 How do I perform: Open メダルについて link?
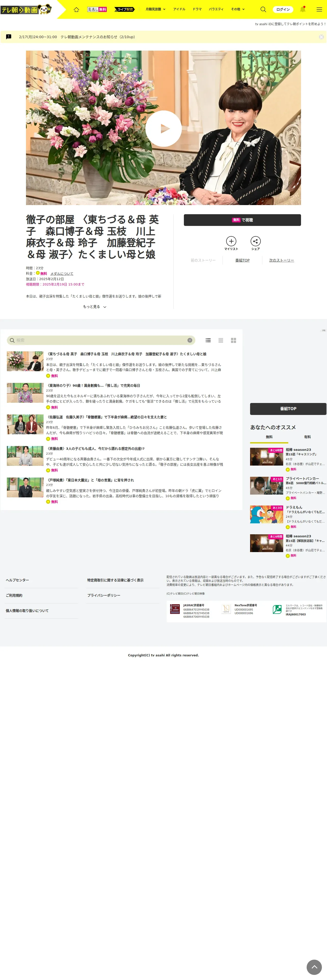point(62,273)
